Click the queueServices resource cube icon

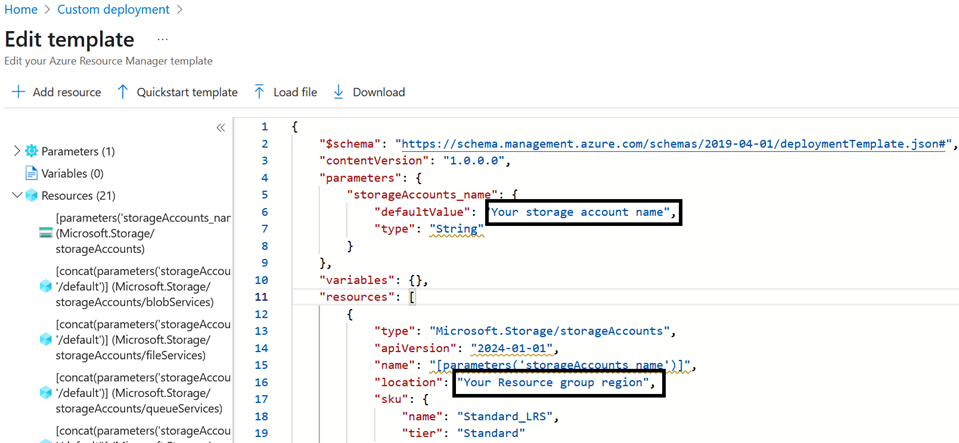coord(45,392)
